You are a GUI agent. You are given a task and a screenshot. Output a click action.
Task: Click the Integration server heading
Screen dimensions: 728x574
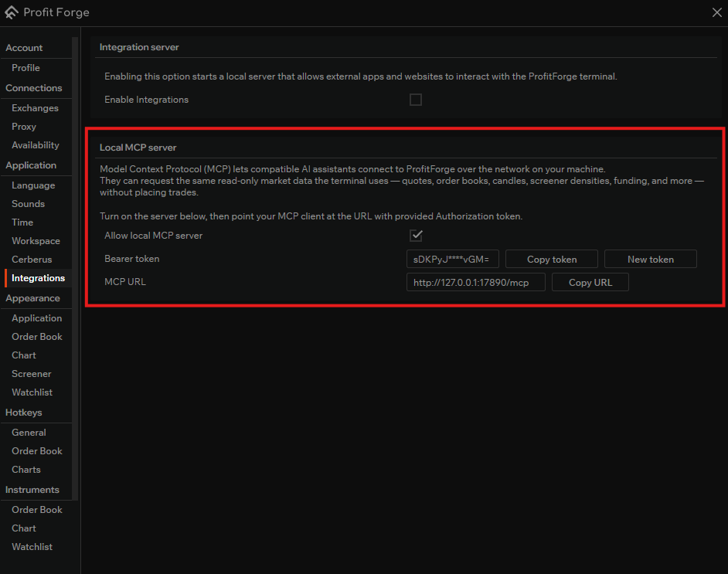pyautogui.click(x=139, y=47)
